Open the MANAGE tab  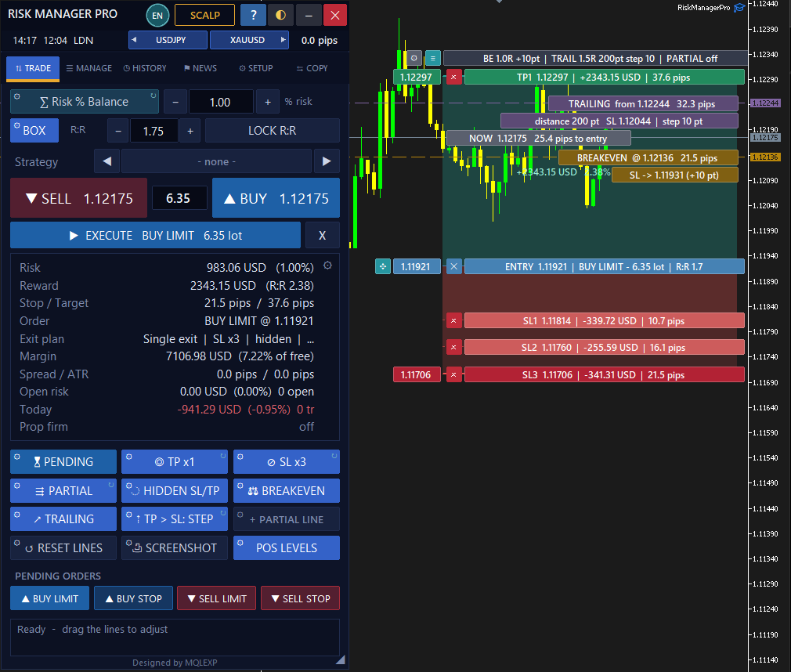[x=88, y=68]
